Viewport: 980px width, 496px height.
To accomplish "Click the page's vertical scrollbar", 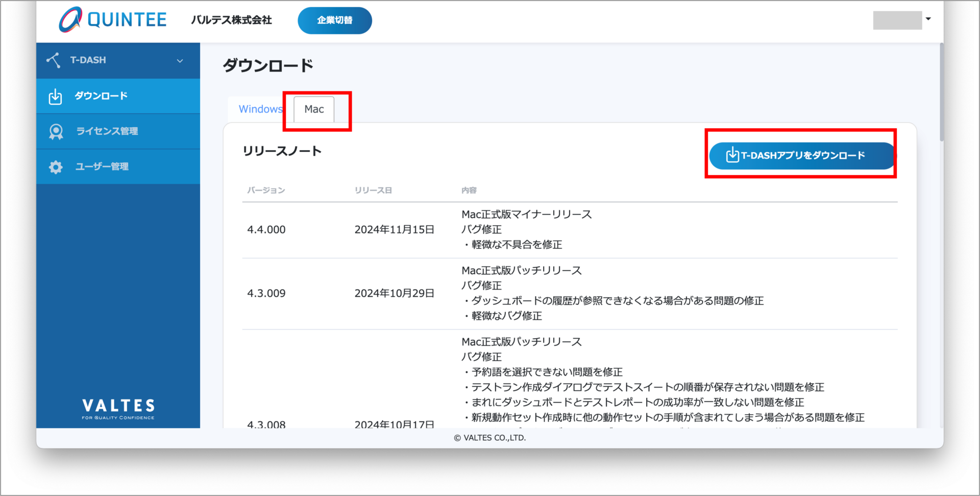I will pyautogui.click(x=941, y=92).
